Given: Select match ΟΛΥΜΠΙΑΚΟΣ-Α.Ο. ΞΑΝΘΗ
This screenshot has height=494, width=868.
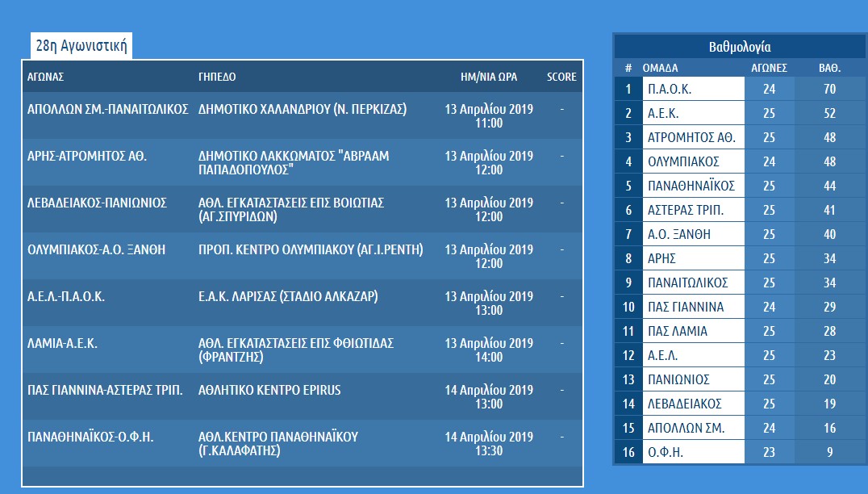Looking at the screenshot, I should point(96,249).
